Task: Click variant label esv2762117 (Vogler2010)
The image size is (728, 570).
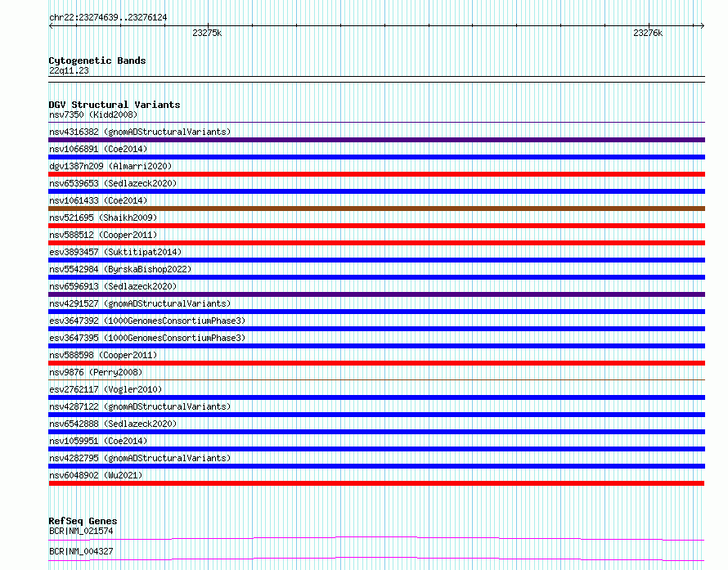Action: coord(106,389)
